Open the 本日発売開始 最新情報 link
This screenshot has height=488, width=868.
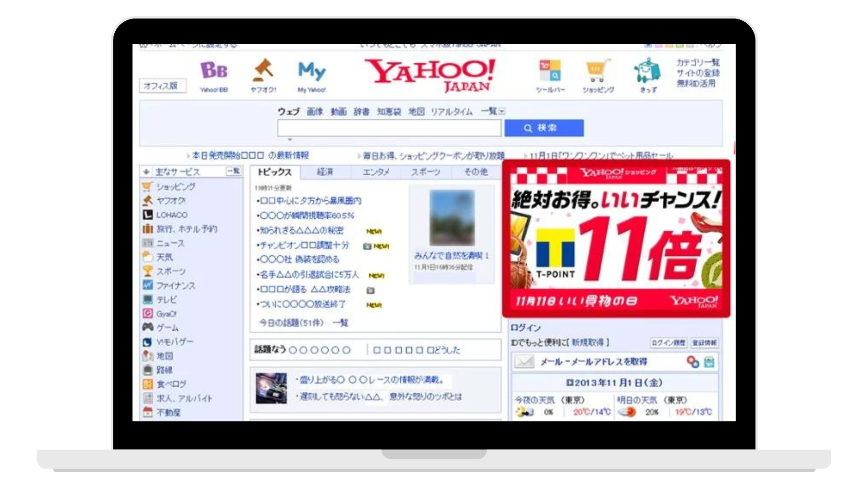(x=250, y=155)
